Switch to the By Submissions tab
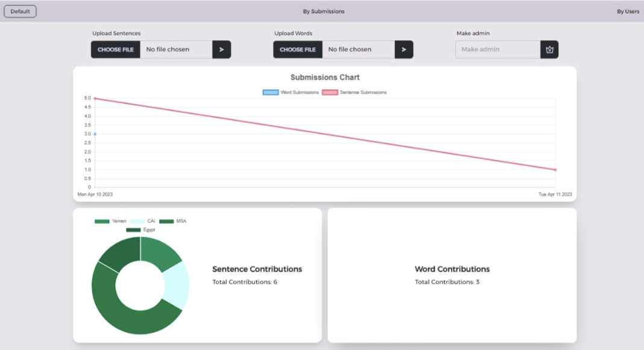This screenshot has height=350, width=644. (324, 11)
